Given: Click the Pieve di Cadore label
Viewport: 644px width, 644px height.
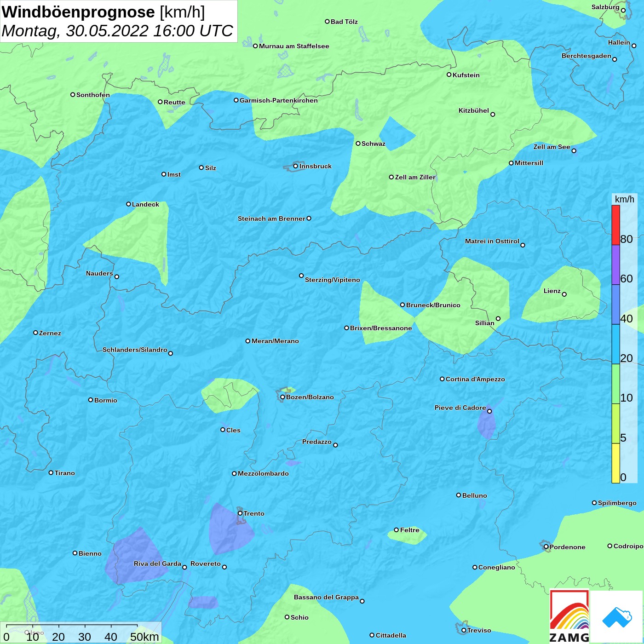Looking at the screenshot, I should [x=460, y=408].
